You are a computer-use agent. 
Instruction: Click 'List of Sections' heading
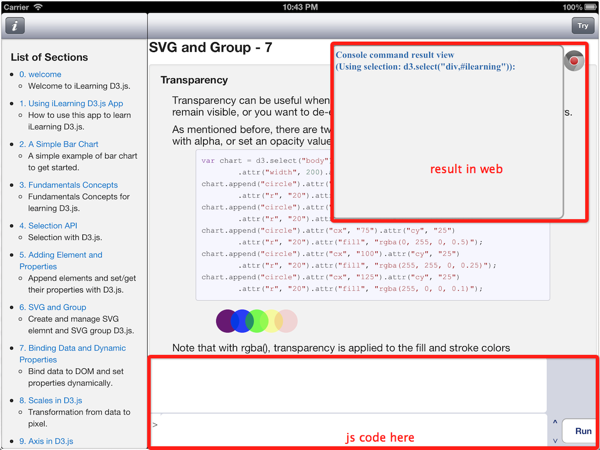49,57
